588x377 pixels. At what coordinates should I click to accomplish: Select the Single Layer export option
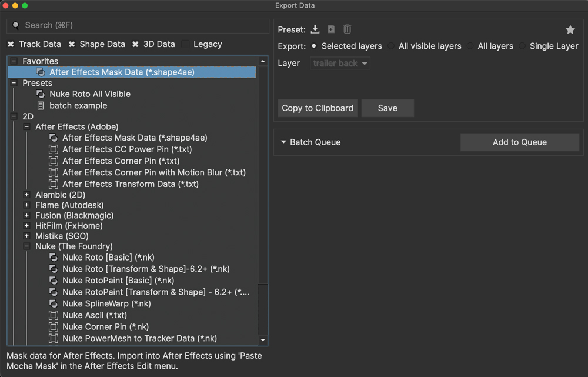[x=522, y=46]
